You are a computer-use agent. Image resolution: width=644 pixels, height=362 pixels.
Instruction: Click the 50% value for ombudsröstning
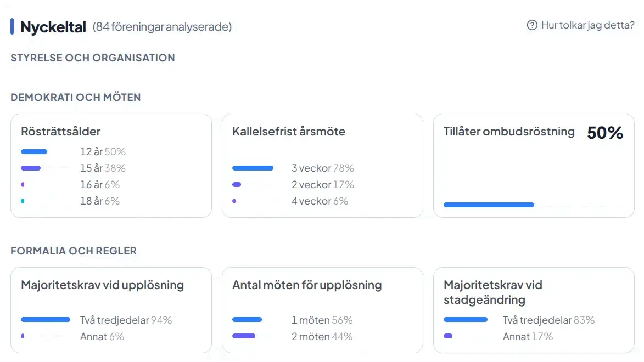(x=604, y=132)
